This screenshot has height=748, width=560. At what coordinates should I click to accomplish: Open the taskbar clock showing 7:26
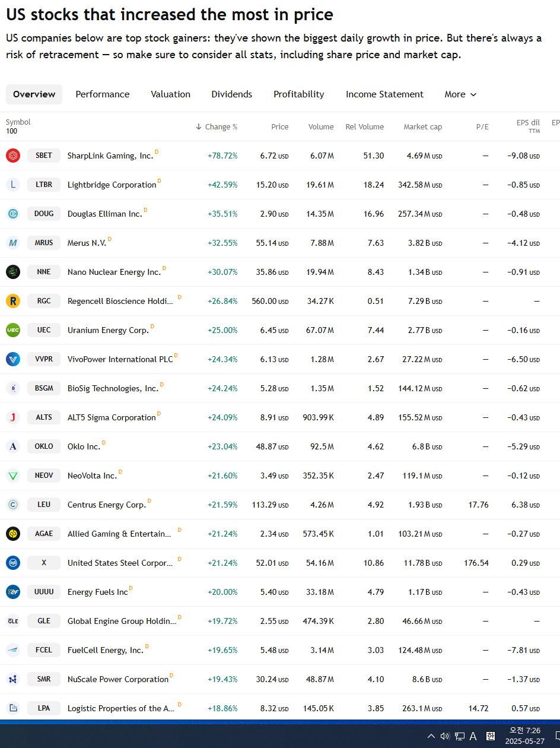[x=525, y=736]
